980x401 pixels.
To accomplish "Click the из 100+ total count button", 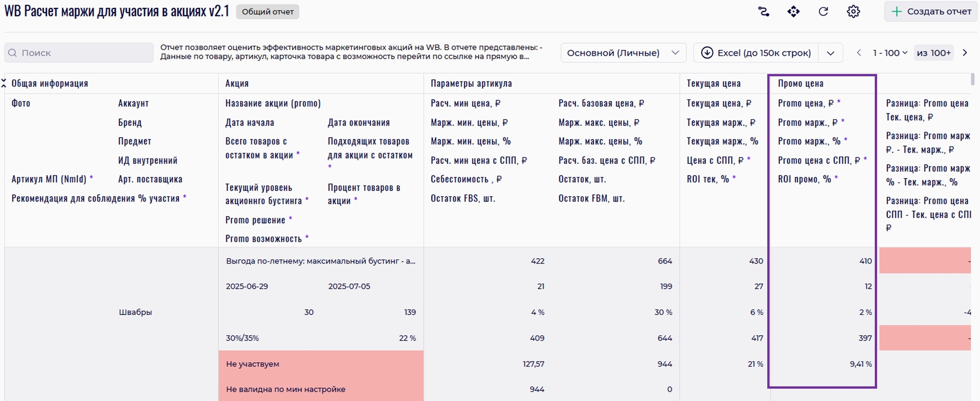I will [x=934, y=53].
